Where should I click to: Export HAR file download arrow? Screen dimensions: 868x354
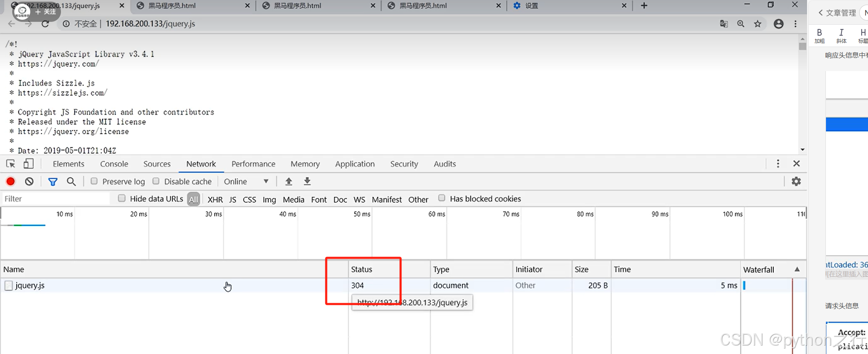[x=307, y=181]
